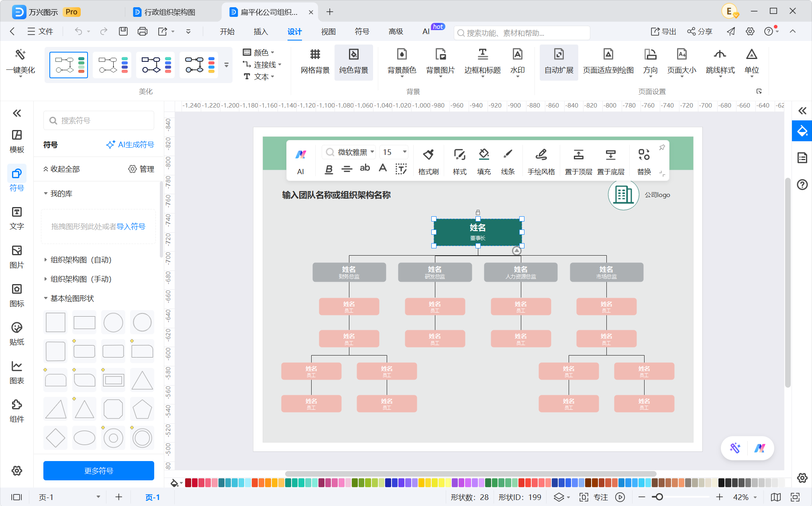812x506 pixels.
Task: Open the font size 15 dropdown
Action: tap(404, 152)
